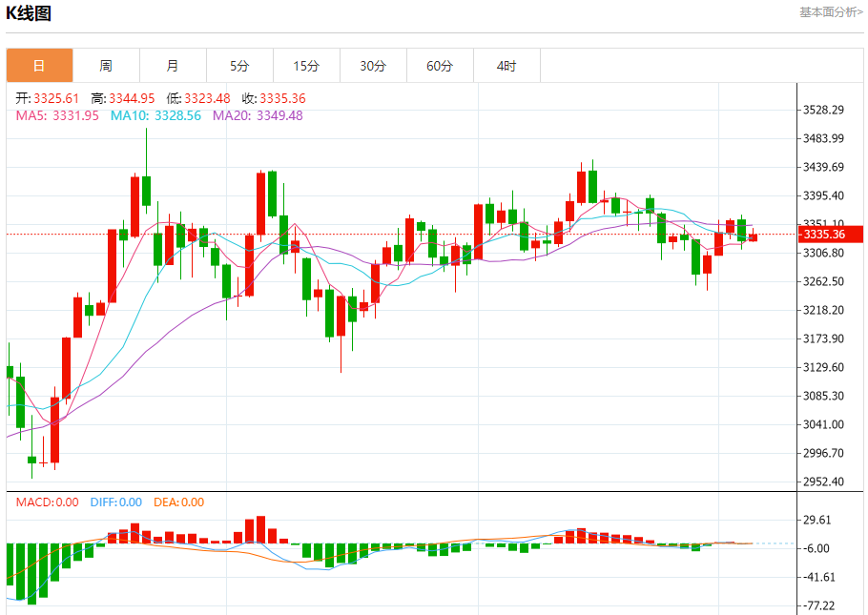
Task: Open the 基本面分析 link
Action: [x=831, y=12]
